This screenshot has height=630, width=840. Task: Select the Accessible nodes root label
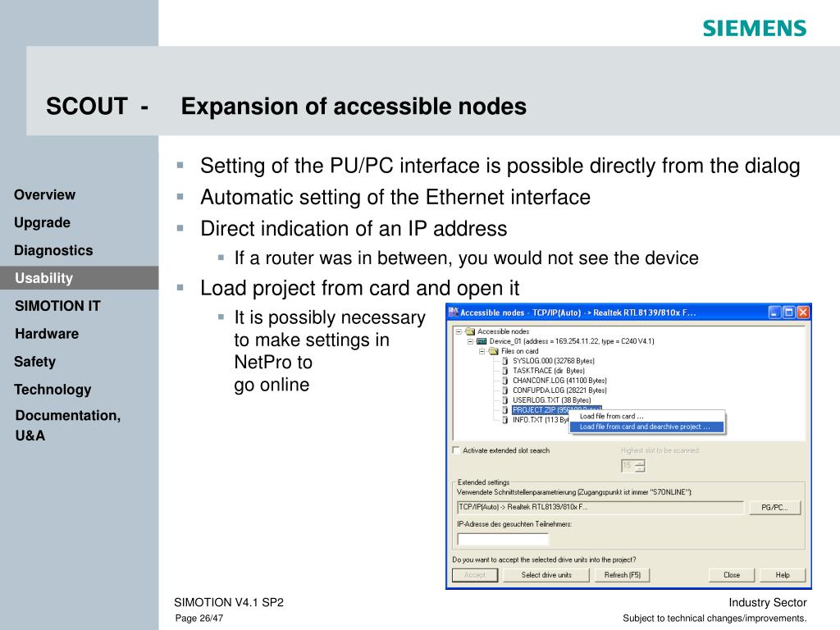tap(503, 331)
